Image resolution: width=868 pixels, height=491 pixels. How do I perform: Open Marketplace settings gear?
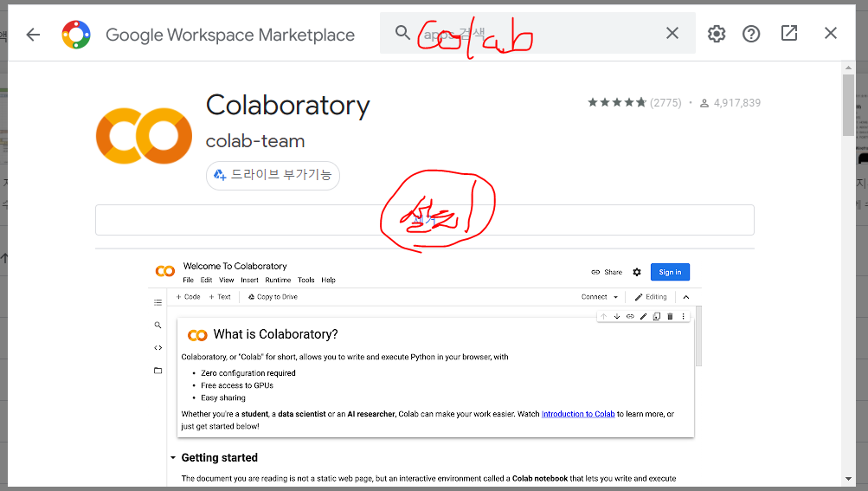tap(717, 34)
